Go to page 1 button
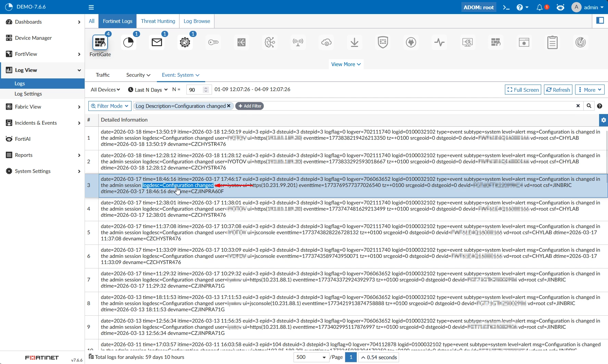 [351, 357]
